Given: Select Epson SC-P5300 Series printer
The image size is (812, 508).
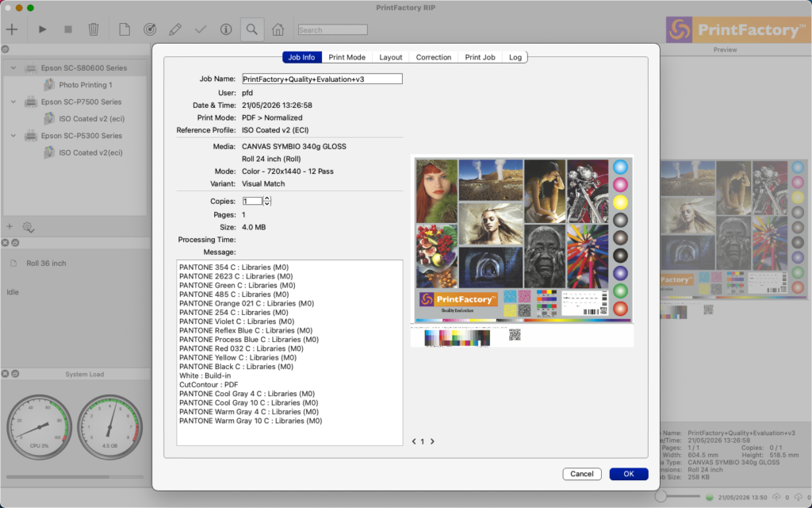Looking at the screenshot, I should coord(82,135).
